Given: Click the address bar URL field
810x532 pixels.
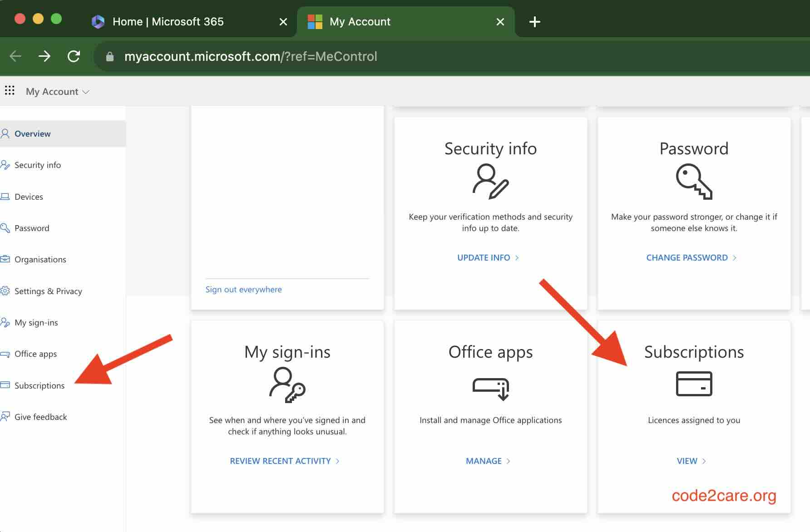Looking at the screenshot, I should pos(250,56).
